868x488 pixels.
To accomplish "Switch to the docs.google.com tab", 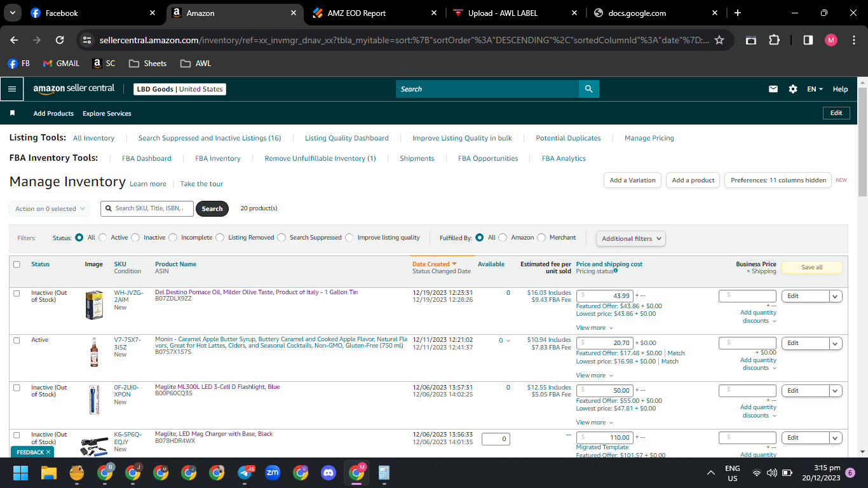I will [655, 13].
